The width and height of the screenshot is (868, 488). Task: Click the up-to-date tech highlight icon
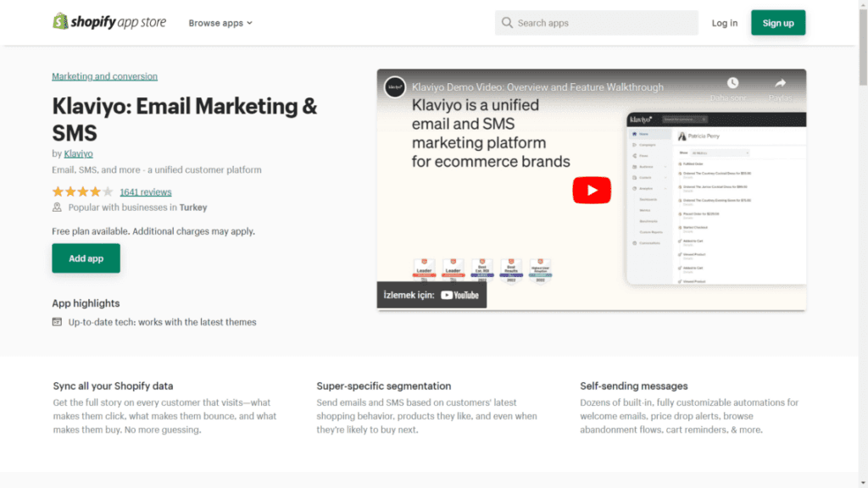(x=55, y=322)
